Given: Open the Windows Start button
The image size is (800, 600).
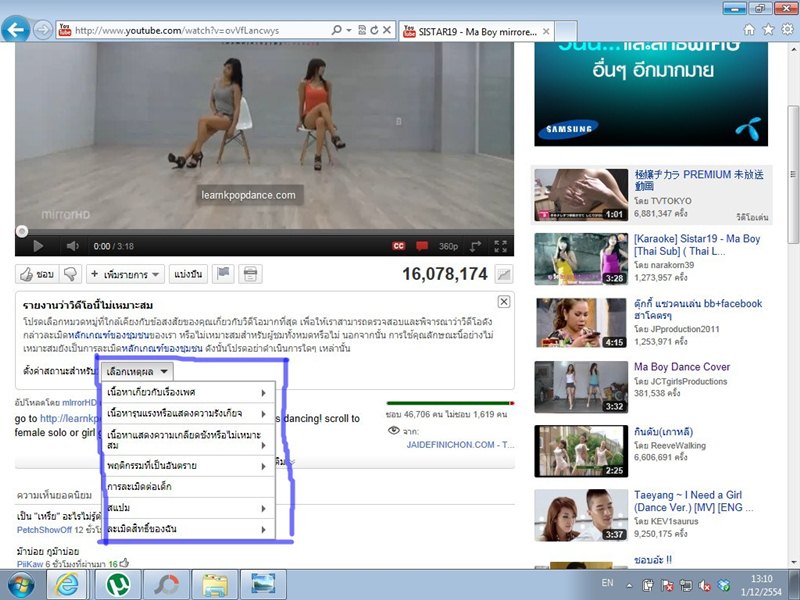Looking at the screenshot, I should pos(20,585).
